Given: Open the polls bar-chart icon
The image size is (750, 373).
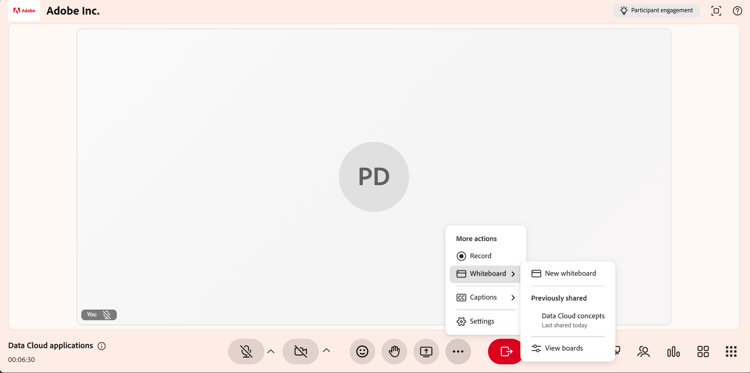Looking at the screenshot, I should click(x=673, y=352).
